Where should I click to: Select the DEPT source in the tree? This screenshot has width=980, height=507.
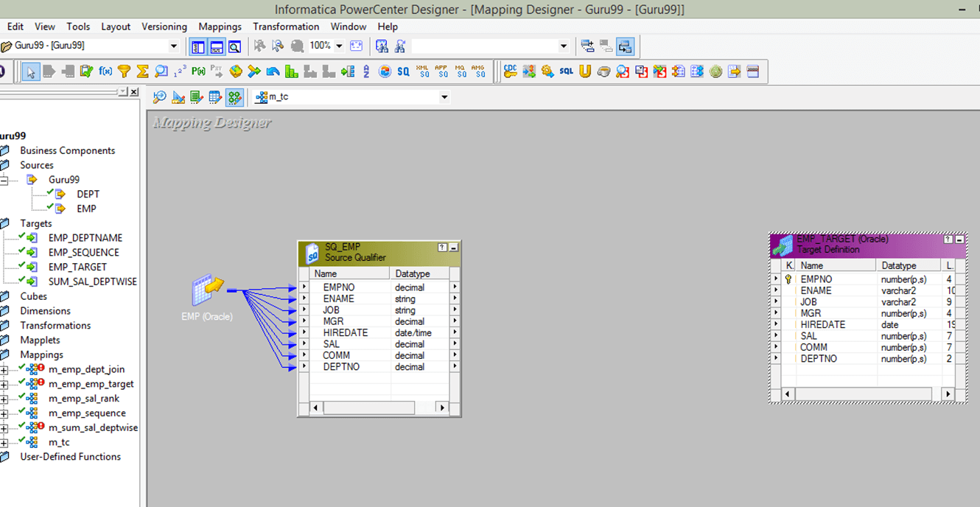[88, 194]
